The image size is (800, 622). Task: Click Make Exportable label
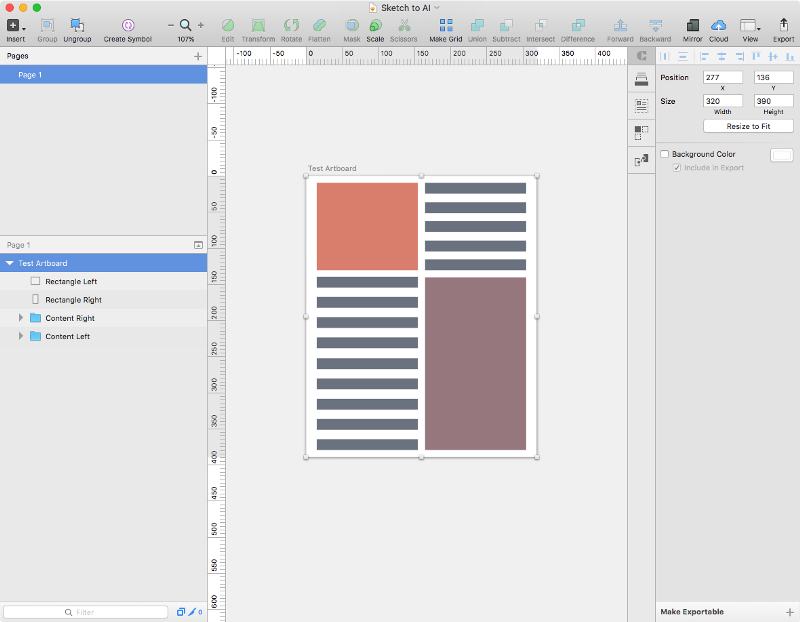pos(692,612)
